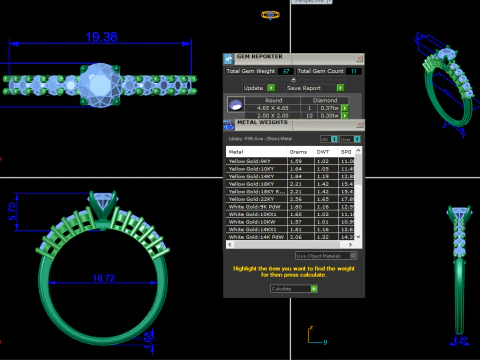The width and height of the screenshot is (480, 360).
Task: Sort by the Metal column header
Action: 256,152
